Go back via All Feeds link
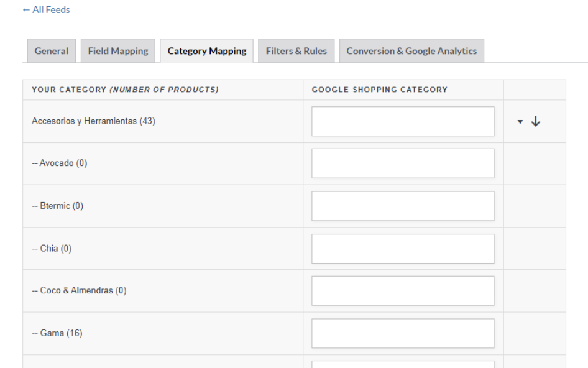This screenshot has height=368, width=588. coord(46,10)
